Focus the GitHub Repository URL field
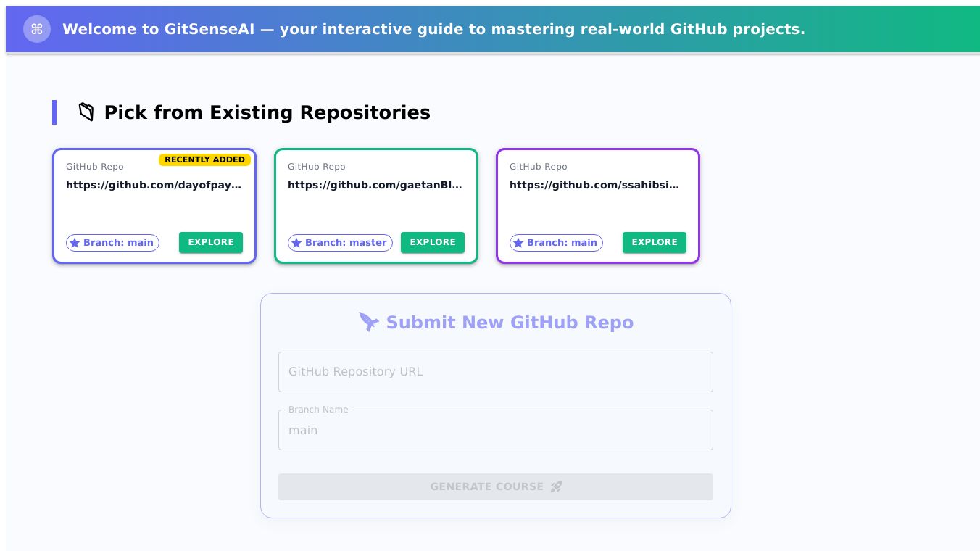Screen dimensions: 980x551 [496, 372]
